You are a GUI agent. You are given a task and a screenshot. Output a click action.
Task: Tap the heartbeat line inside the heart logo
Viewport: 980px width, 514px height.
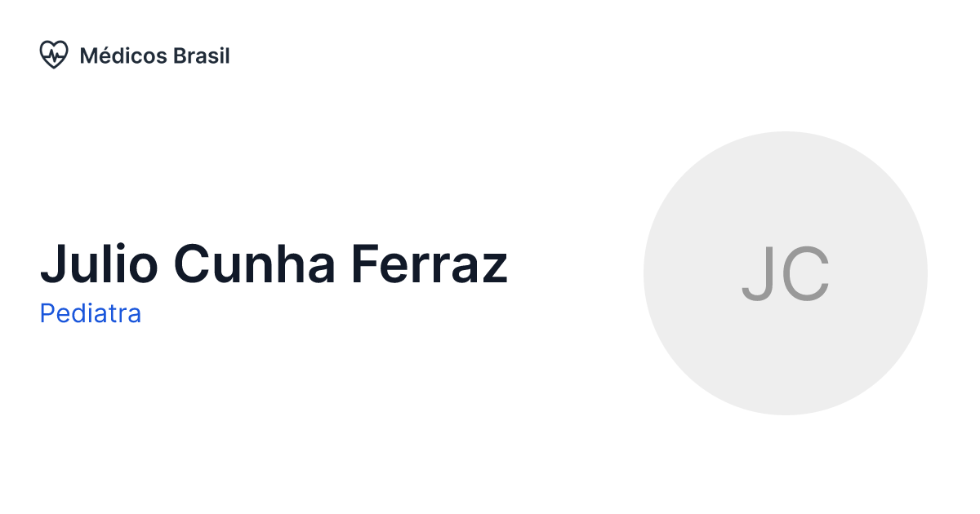(54, 55)
